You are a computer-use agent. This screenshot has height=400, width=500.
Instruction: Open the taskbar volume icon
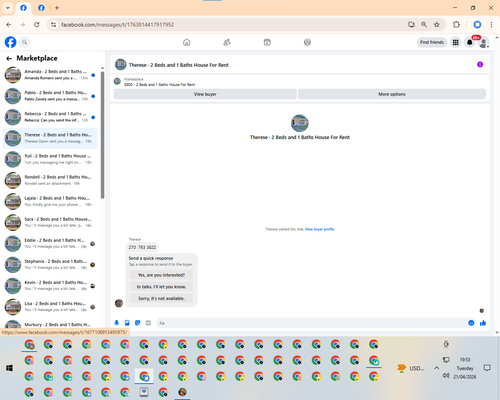tap(446, 376)
